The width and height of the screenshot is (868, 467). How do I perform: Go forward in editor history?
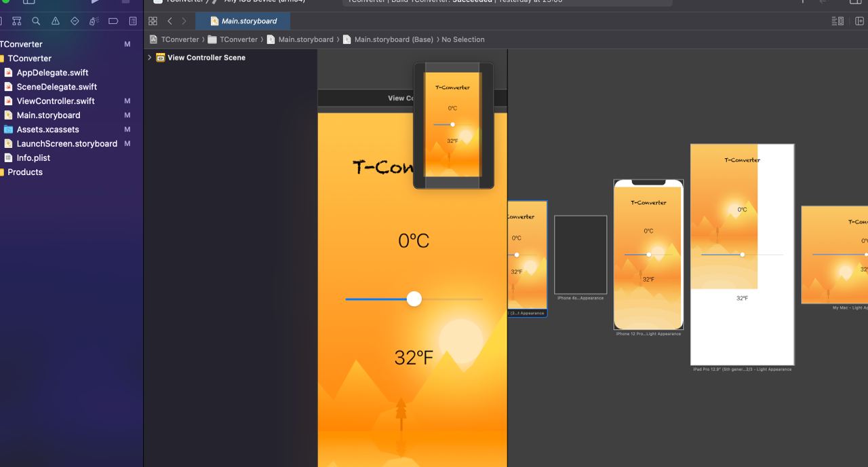(x=184, y=21)
